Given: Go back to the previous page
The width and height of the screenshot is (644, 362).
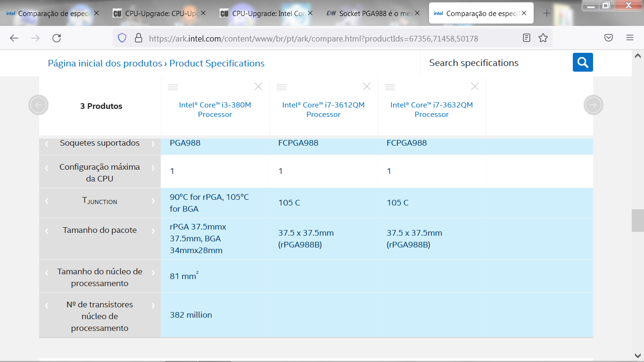Looking at the screenshot, I should [14, 38].
